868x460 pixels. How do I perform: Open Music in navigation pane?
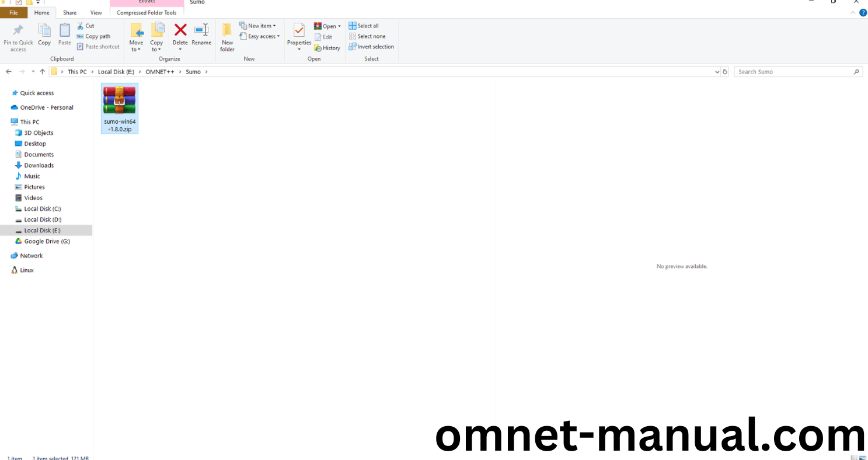pos(32,176)
